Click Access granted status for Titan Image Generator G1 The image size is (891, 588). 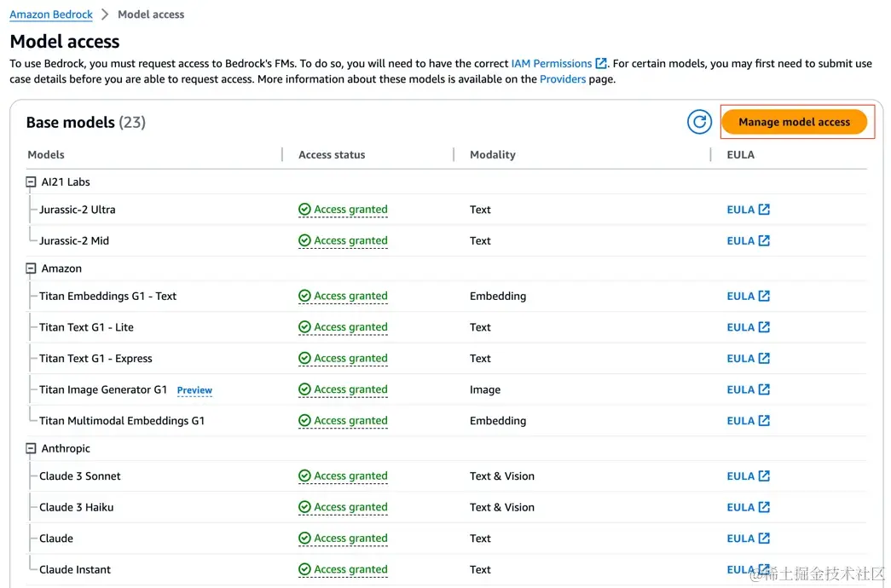pos(344,389)
